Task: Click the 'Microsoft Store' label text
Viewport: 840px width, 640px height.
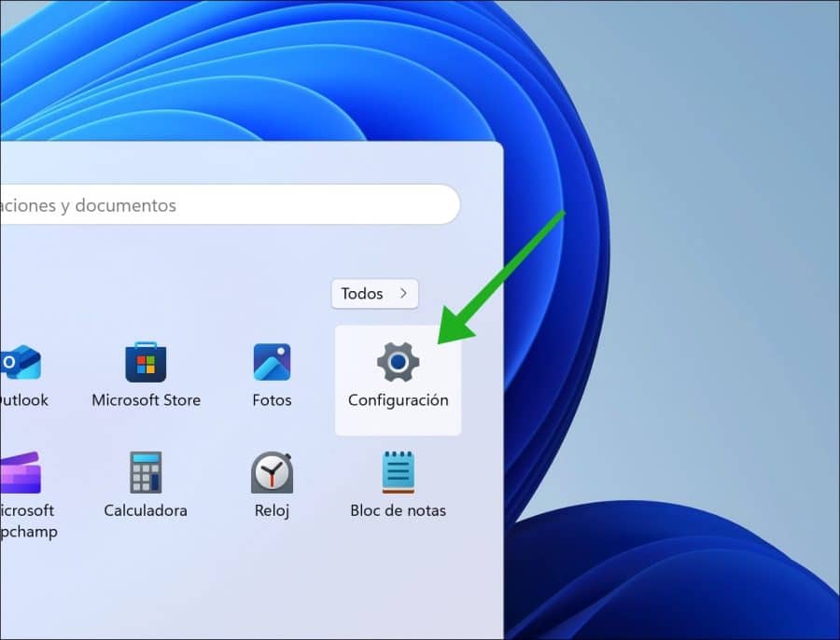Action: pos(146,399)
